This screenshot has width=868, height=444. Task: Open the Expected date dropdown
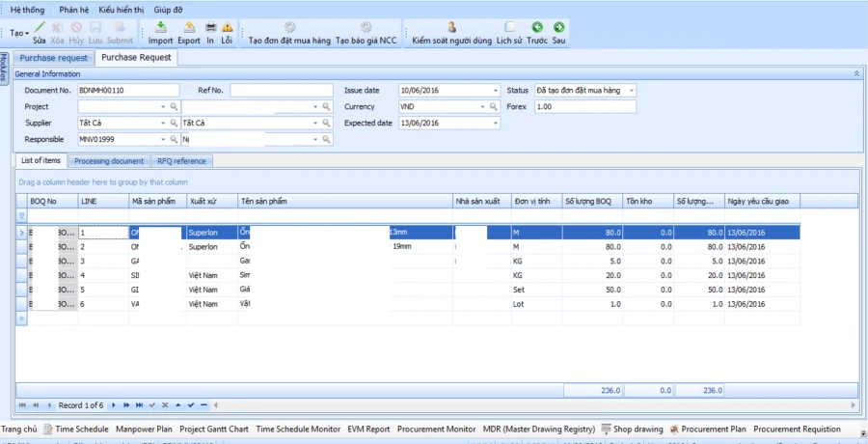496,124
